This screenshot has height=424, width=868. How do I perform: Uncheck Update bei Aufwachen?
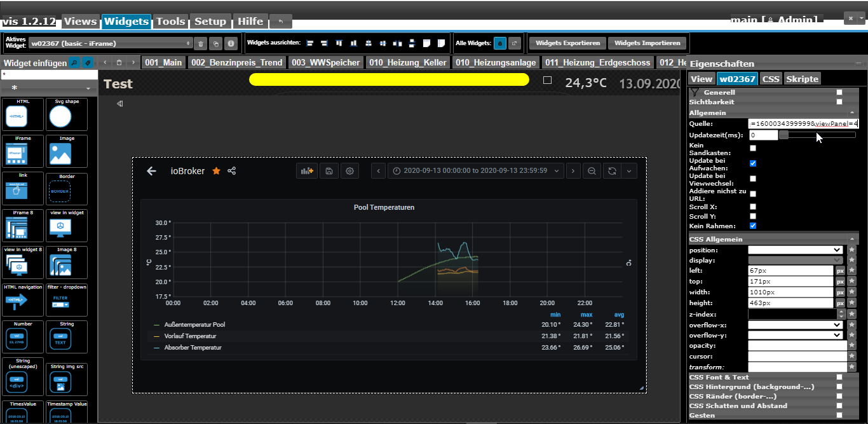click(x=753, y=163)
